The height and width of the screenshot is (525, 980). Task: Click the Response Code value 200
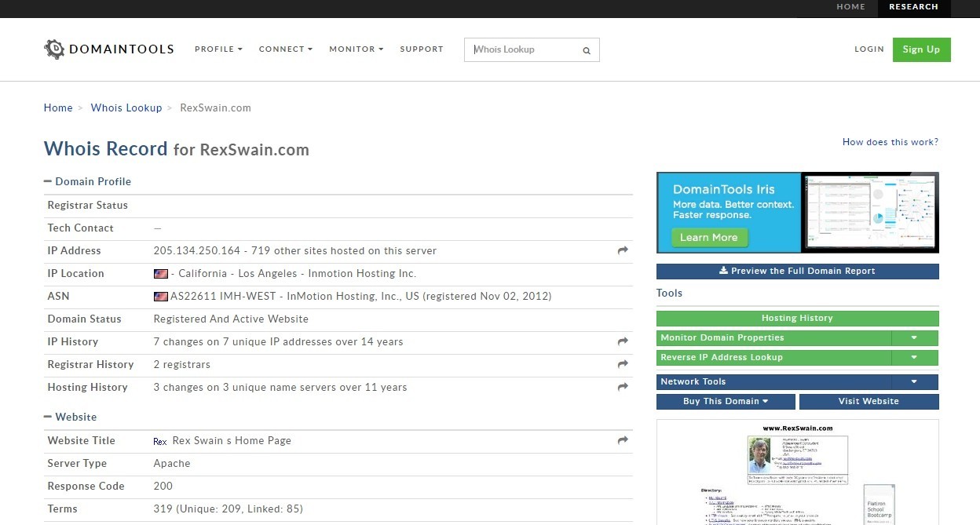pyautogui.click(x=163, y=487)
